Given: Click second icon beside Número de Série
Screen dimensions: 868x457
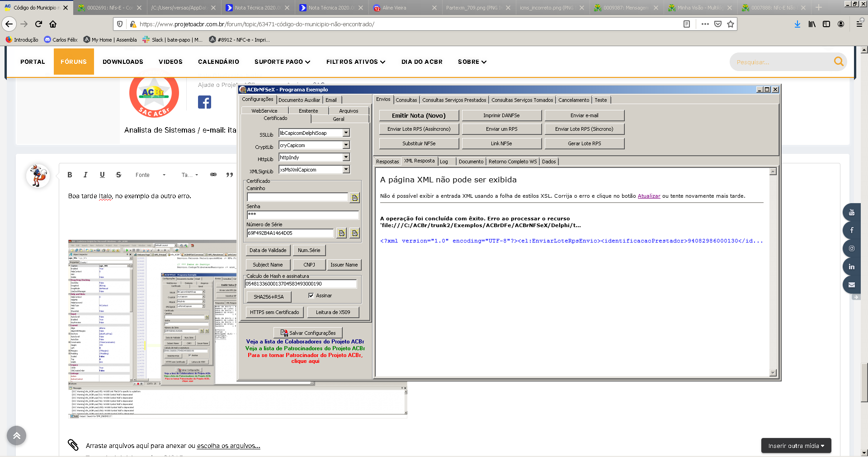Looking at the screenshot, I should (355, 233).
